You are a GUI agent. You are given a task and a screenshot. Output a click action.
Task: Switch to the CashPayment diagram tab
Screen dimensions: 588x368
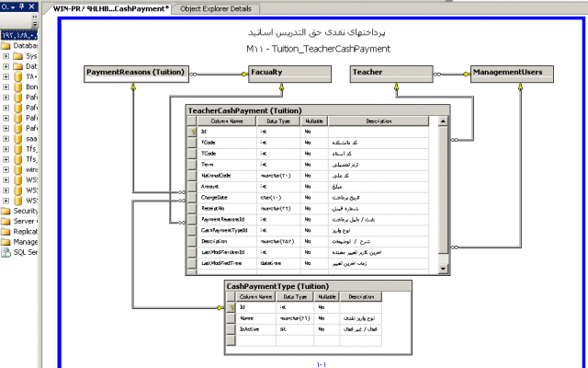tap(109, 8)
